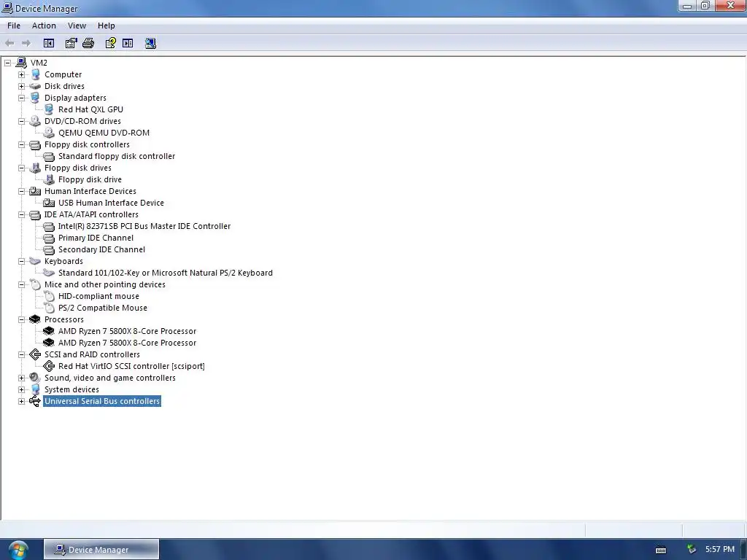Viewport: 747px width, 560px height.
Task: Select the Processors category label
Action: [64, 319]
